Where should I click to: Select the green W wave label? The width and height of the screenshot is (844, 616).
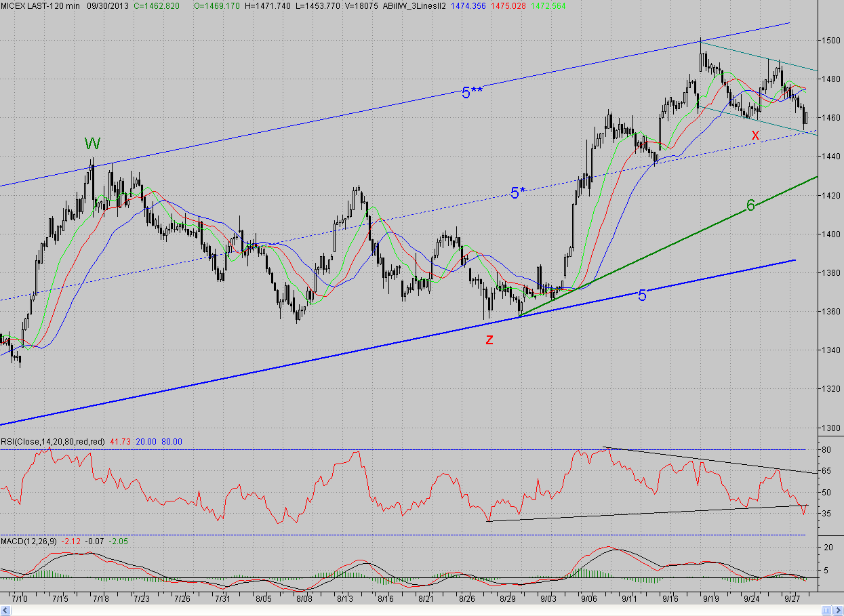tap(92, 144)
